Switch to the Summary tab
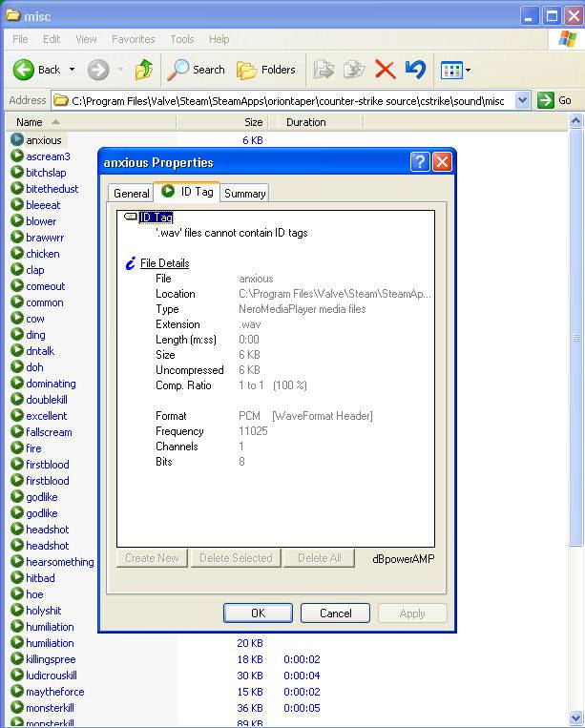Image resolution: width=585 pixels, height=728 pixels. (x=244, y=193)
